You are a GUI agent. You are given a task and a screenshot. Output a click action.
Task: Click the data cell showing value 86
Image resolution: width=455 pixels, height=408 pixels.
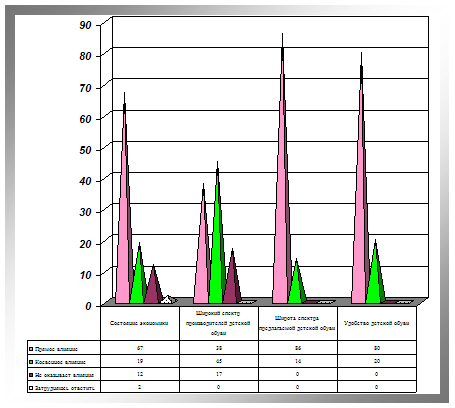(298, 348)
